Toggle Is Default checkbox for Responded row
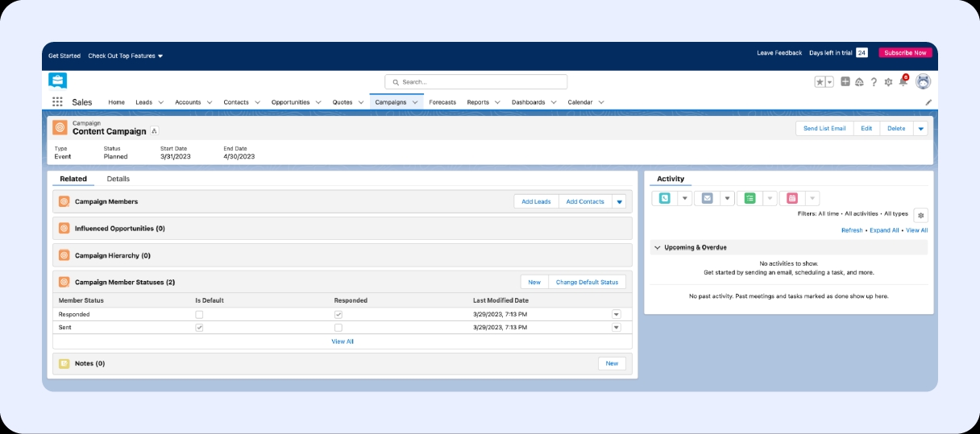The height and width of the screenshot is (434, 980). (199, 314)
